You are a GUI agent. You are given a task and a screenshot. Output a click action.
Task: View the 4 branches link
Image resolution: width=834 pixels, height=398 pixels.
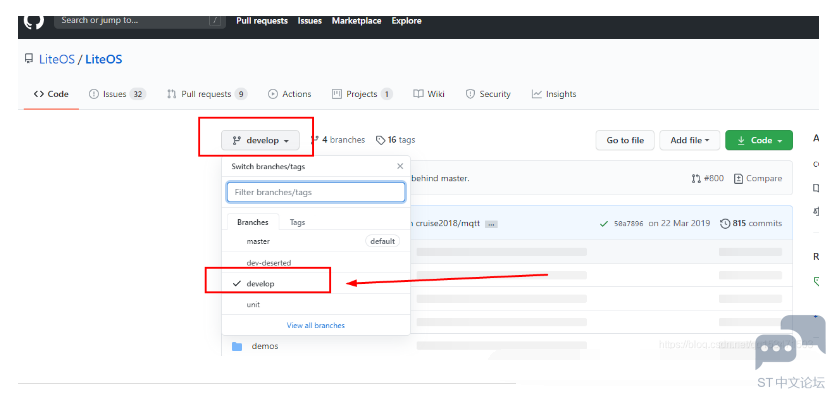click(338, 140)
